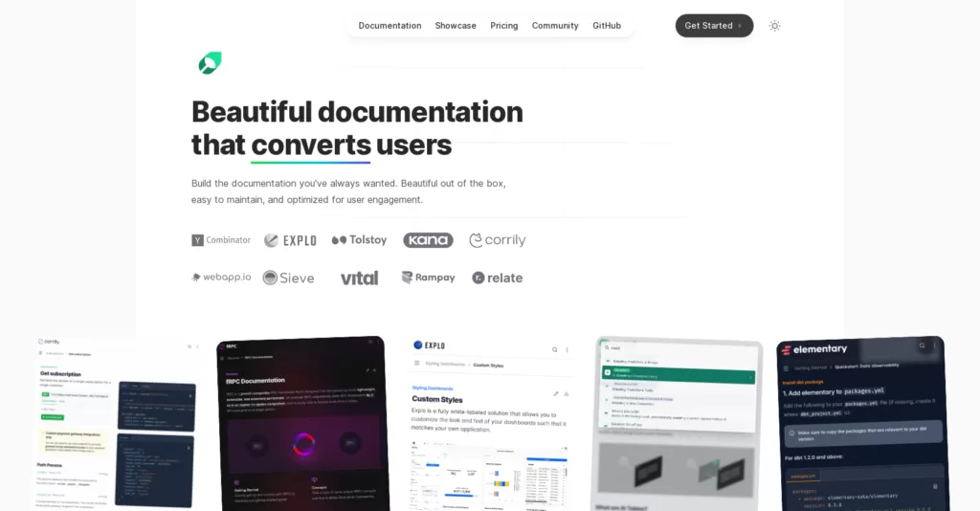Click the Y Combinator logo
The width and height of the screenshot is (980, 511).
coord(221,240)
